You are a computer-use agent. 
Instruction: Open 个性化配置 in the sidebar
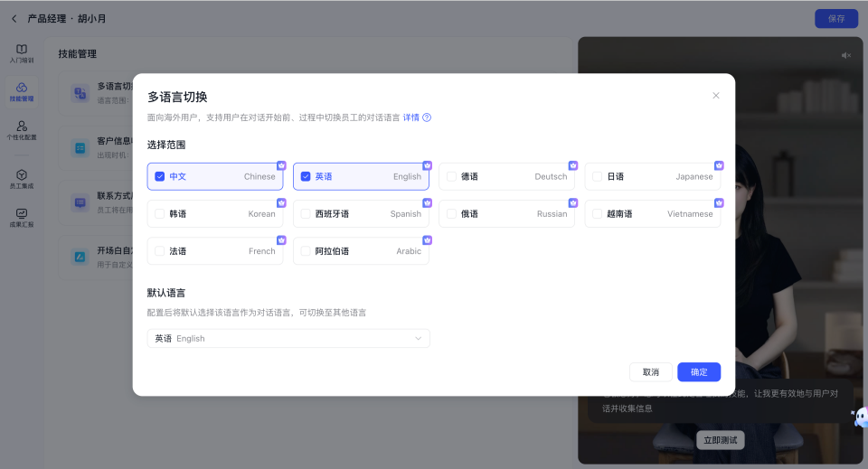pos(22,130)
